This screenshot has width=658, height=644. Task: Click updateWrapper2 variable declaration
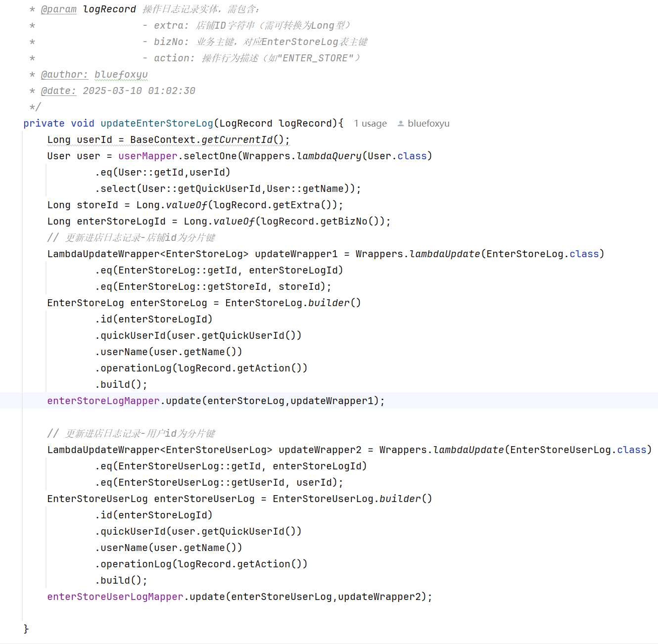(320, 450)
